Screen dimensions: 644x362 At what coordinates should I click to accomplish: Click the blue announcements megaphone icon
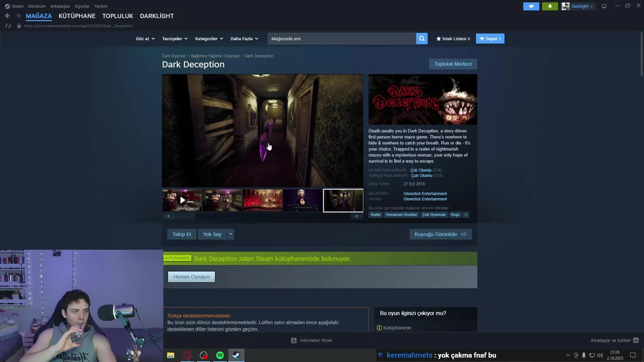click(531, 6)
